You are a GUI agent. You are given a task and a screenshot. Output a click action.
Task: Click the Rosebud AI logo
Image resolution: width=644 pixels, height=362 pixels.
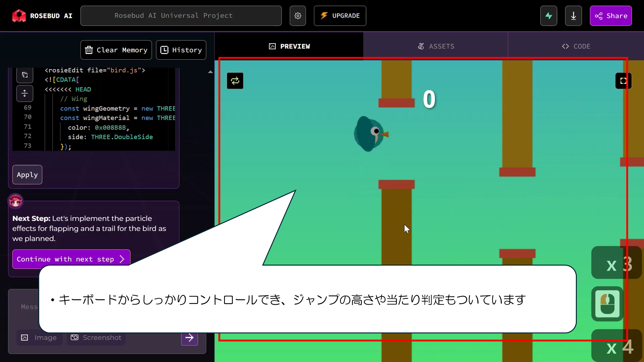coord(42,16)
